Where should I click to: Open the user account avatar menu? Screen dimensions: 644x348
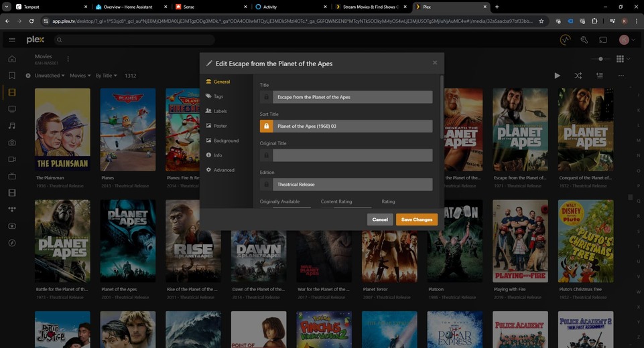click(x=625, y=39)
